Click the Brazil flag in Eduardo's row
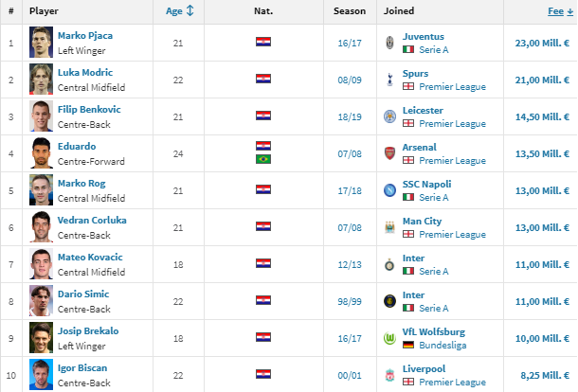Image resolution: width=578 pixels, height=392 pixels. [x=263, y=159]
